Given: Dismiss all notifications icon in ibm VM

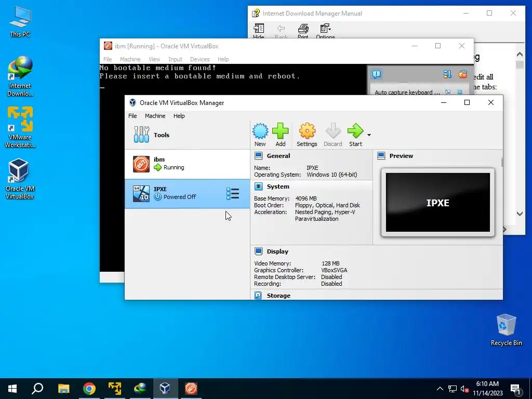Looking at the screenshot, I should [x=463, y=74].
